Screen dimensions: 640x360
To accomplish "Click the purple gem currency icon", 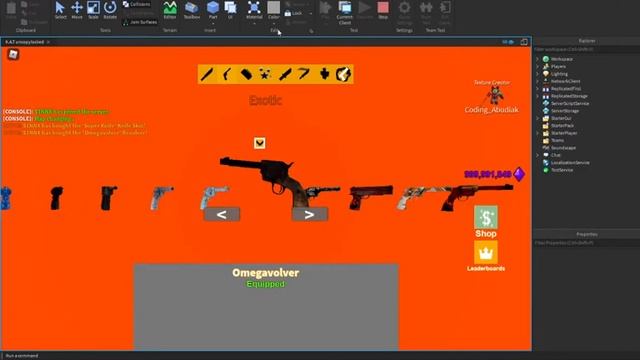I will point(519,174).
